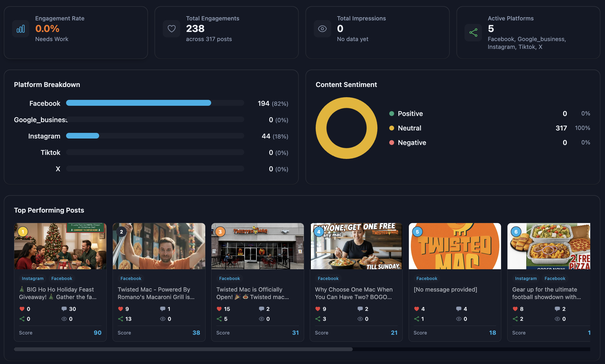Open the Twisted Mac storefront thumbnail
The height and width of the screenshot is (364, 605).
(258, 246)
